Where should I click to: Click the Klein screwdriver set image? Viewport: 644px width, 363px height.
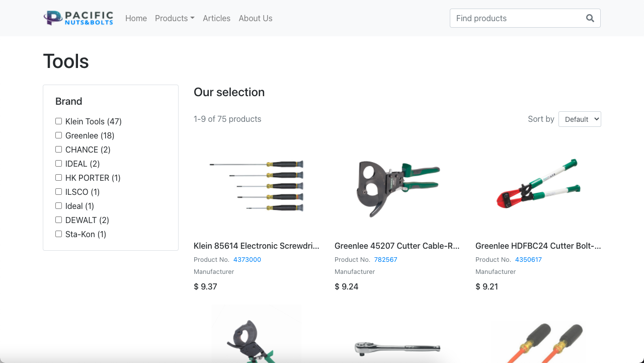[257, 186]
